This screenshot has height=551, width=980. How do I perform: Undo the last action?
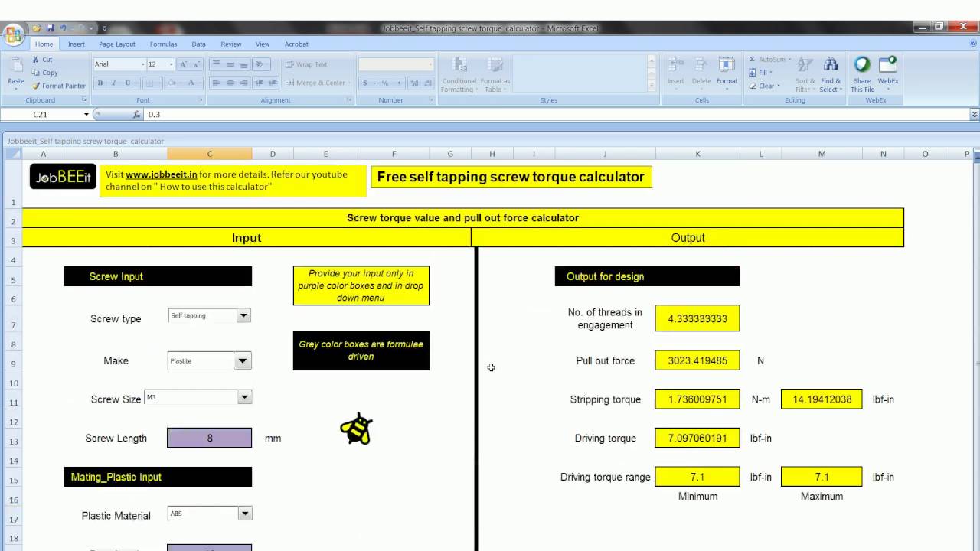pyautogui.click(x=64, y=28)
